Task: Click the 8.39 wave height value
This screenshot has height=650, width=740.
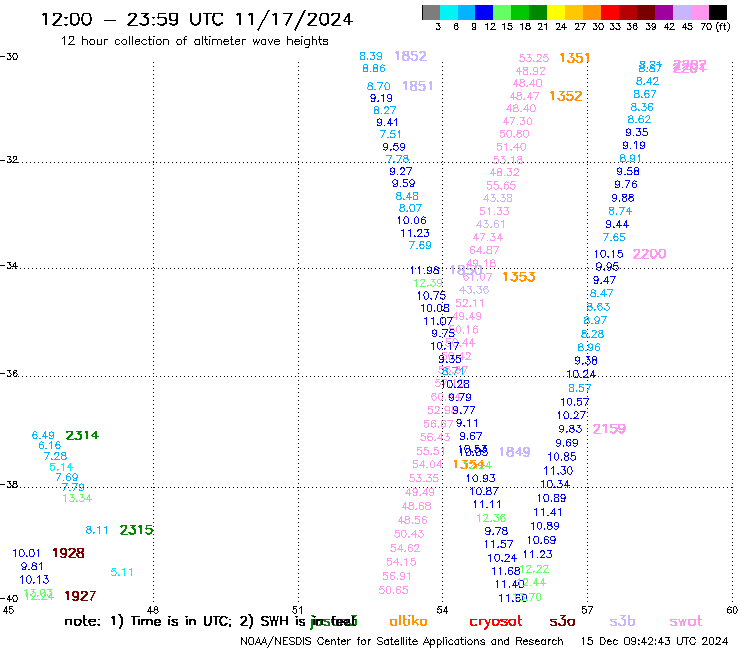Action: [371, 56]
